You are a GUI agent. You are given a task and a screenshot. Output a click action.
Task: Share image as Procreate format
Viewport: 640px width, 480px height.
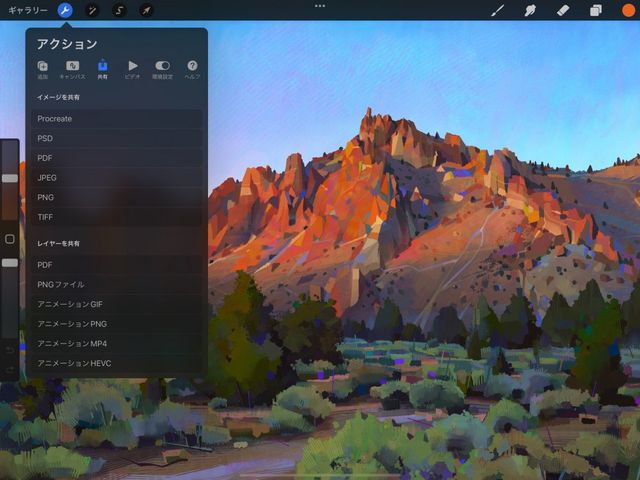(117, 119)
